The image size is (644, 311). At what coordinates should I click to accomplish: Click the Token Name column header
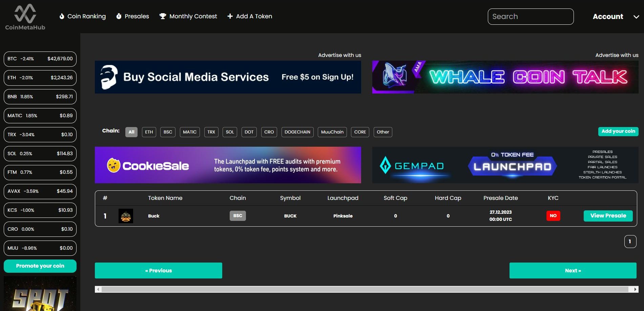click(165, 198)
